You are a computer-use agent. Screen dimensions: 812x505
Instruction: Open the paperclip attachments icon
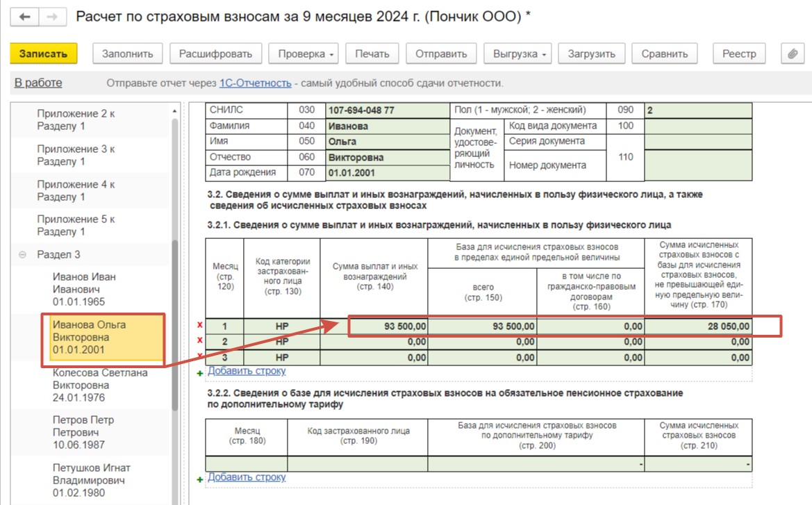click(x=793, y=54)
